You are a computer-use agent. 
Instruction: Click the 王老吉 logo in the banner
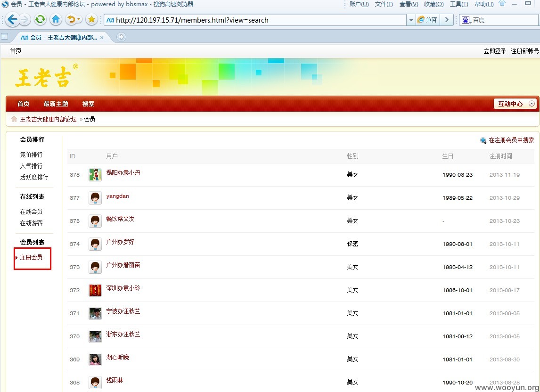pos(47,76)
